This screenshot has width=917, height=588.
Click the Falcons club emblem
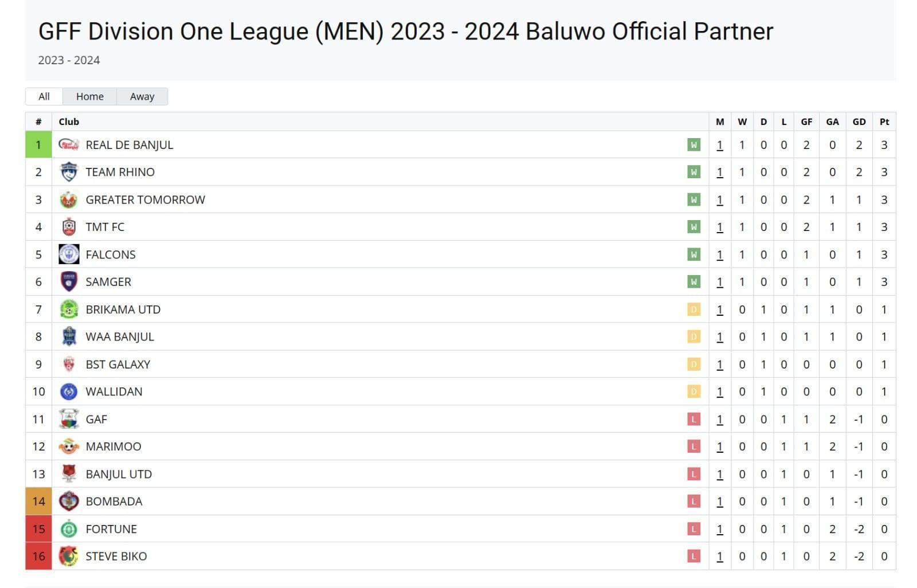[x=68, y=254]
